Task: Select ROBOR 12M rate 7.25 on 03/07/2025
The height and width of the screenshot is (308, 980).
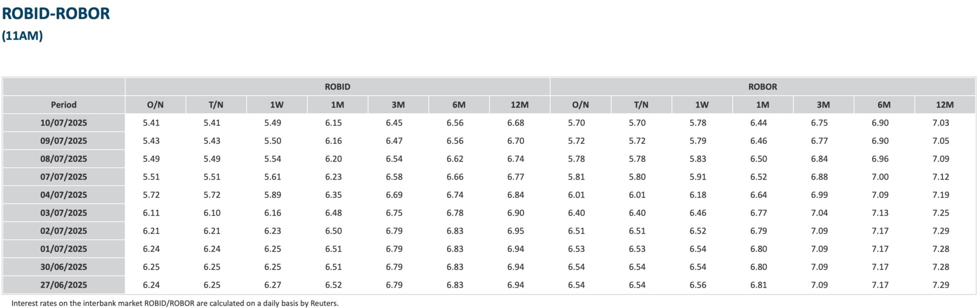Action: 941,213
